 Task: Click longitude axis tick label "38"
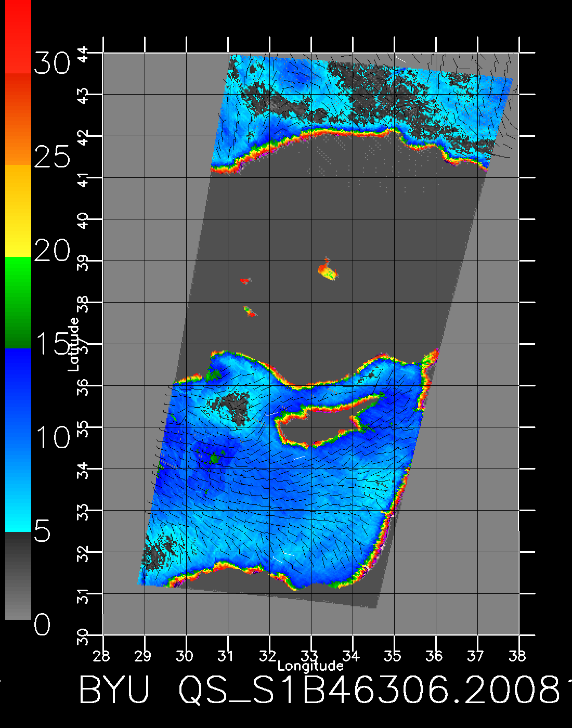coord(517,655)
